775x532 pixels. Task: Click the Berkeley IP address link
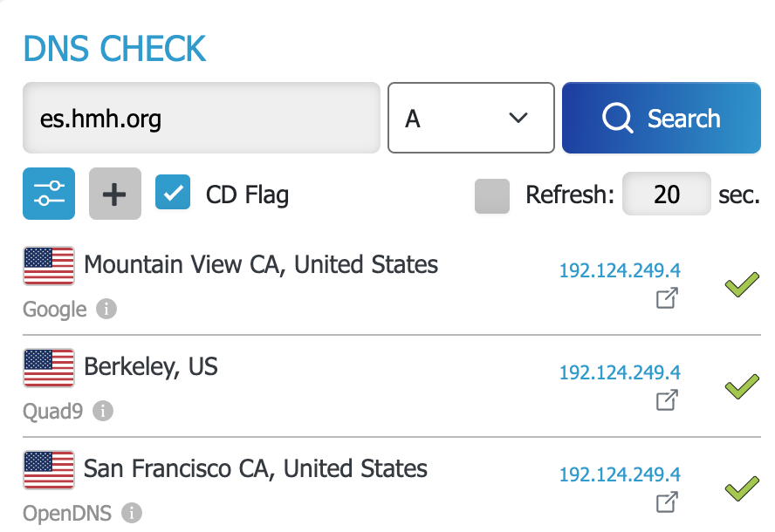tap(620, 372)
